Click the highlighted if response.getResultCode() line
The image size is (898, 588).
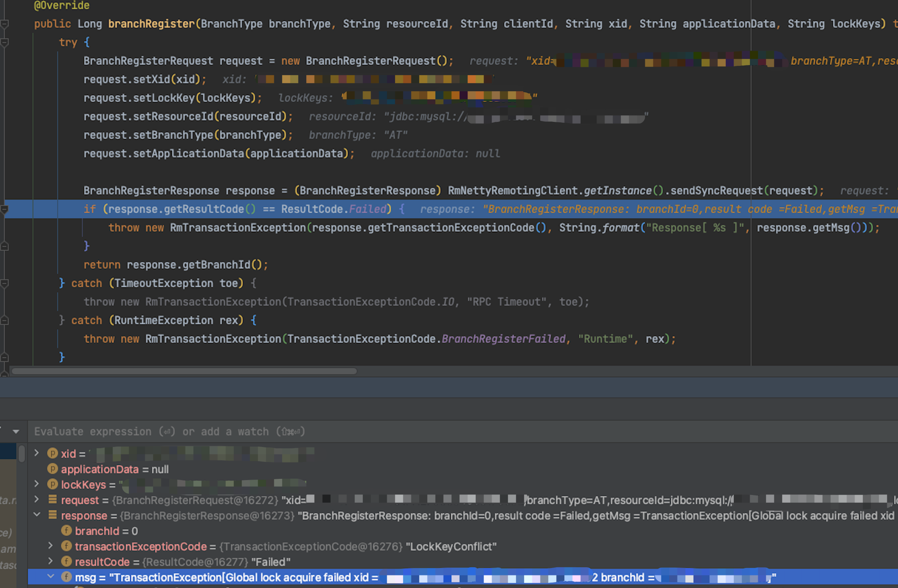pyautogui.click(x=451, y=209)
